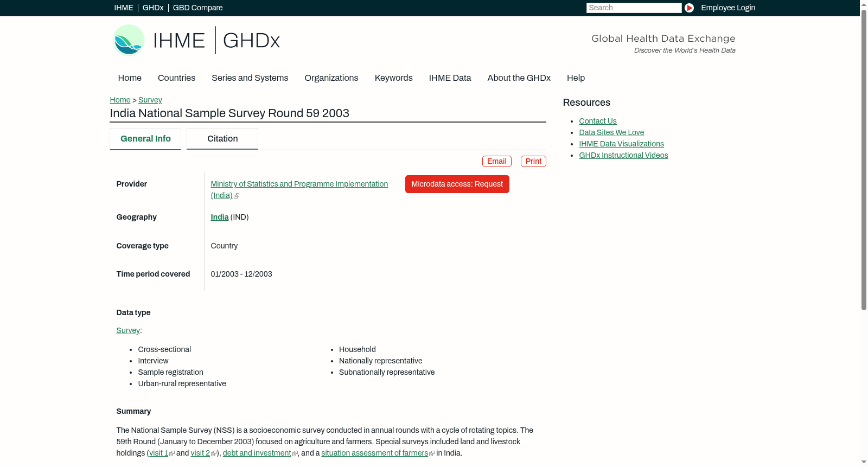Open the IHME Data menu item
Screen dimensions: 868x467
450,78
